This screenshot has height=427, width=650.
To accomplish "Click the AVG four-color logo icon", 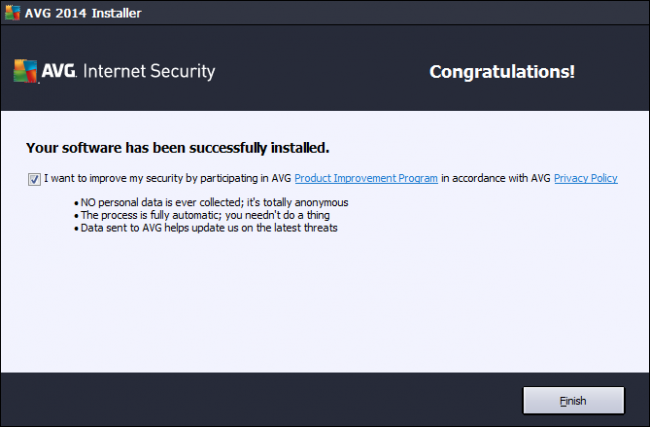I will pyautogui.click(x=25, y=71).
